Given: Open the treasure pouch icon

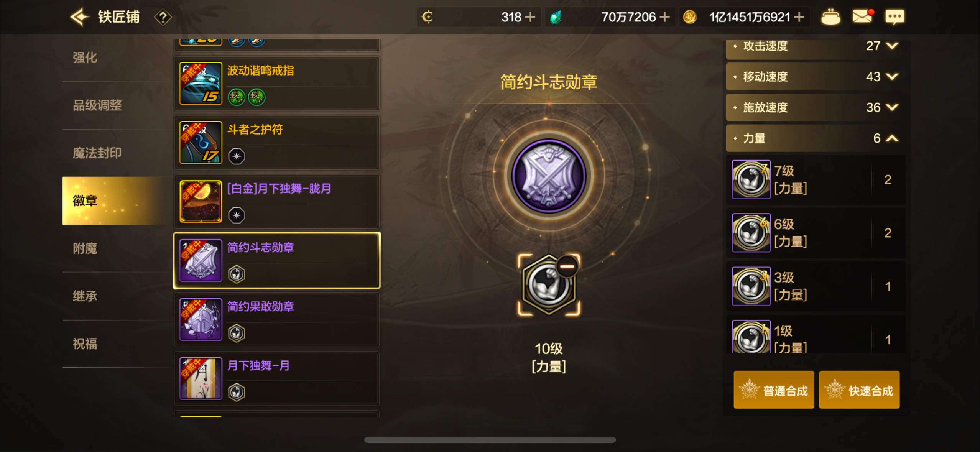Looking at the screenshot, I should click(830, 17).
